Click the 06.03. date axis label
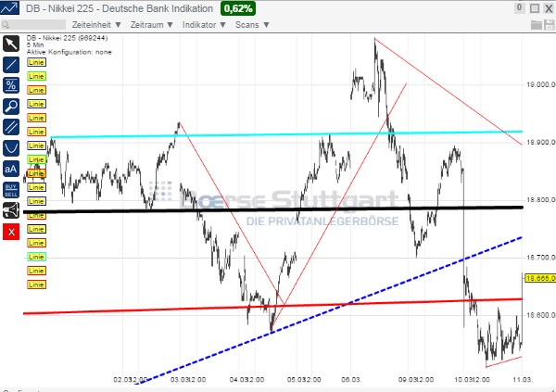The height and width of the screenshot is (392, 556). point(351,380)
